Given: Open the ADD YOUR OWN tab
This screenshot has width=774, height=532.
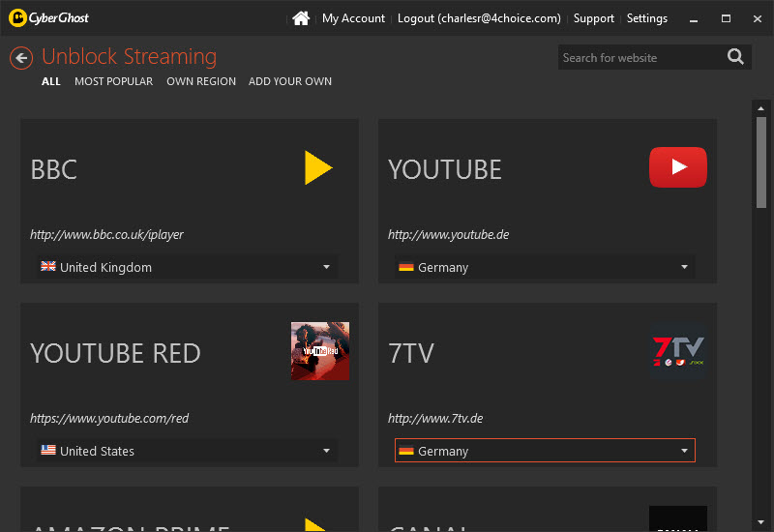Looking at the screenshot, I should 289,81.
